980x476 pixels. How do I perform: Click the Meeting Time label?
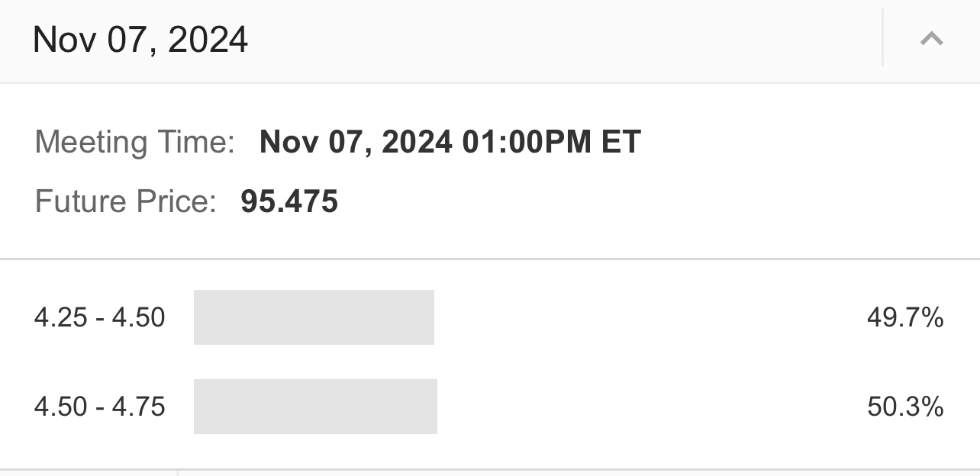[135, 143]
